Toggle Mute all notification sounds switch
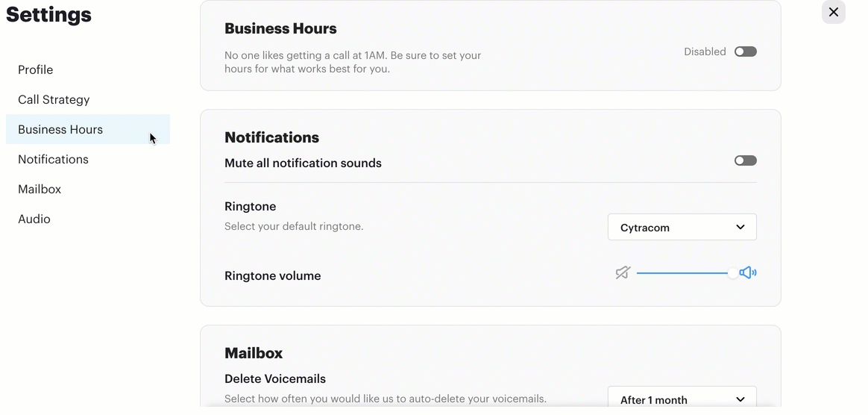 [x=745, y=160]
